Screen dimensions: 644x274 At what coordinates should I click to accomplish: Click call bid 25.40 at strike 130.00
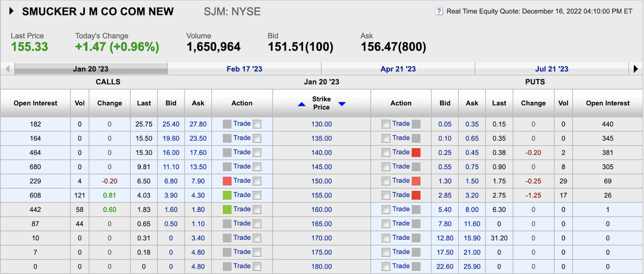coord(171,124)
